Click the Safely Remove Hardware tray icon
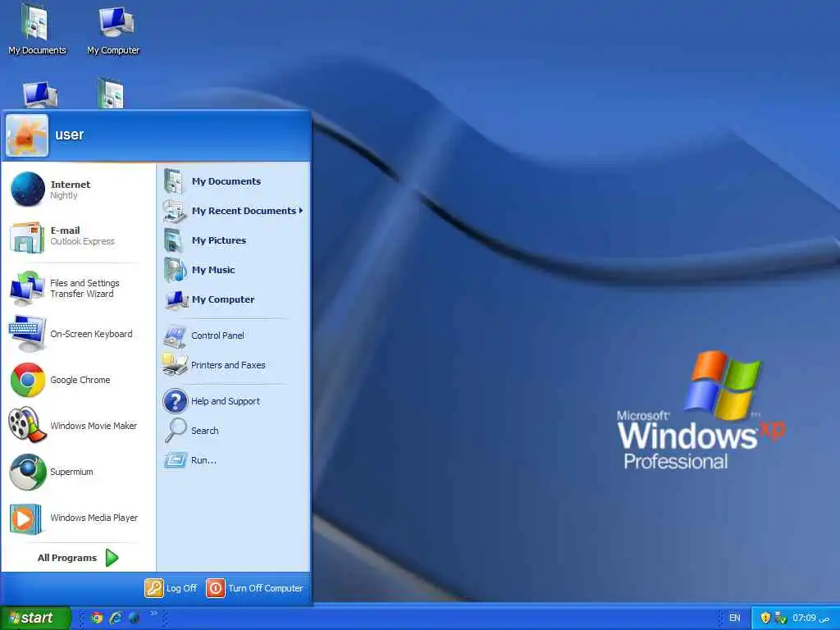The width and height of the screenshot is (840, 630). pyautogui.click(x=781, y=618)
